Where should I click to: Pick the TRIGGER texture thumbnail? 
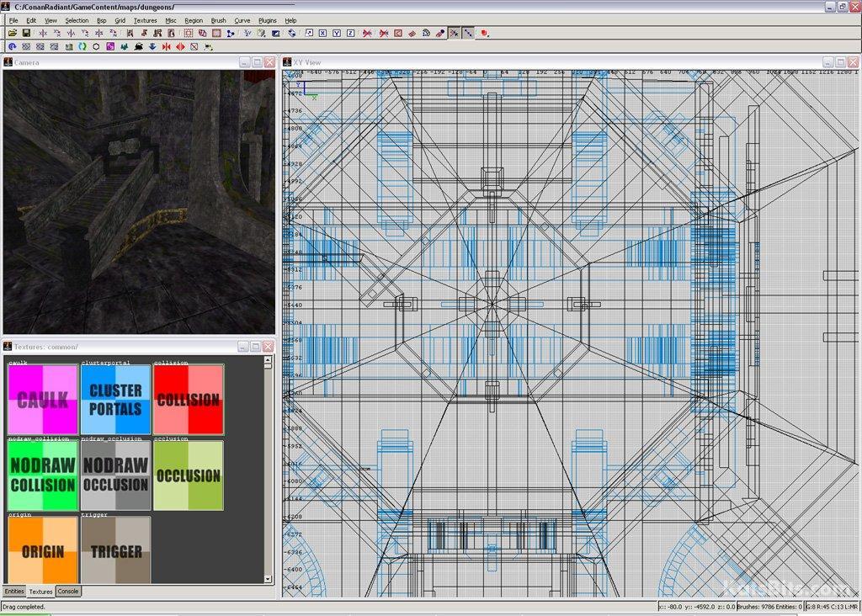(x=115, y=550)
